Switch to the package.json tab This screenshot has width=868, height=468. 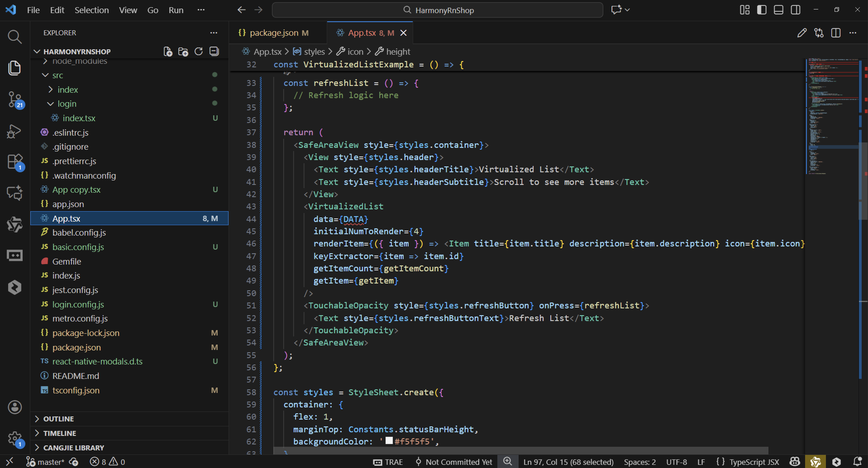click(x=274, y=33)
